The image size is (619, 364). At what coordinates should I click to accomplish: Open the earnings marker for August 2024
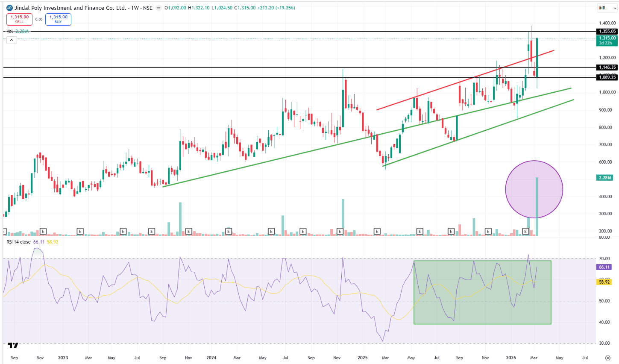303,232
